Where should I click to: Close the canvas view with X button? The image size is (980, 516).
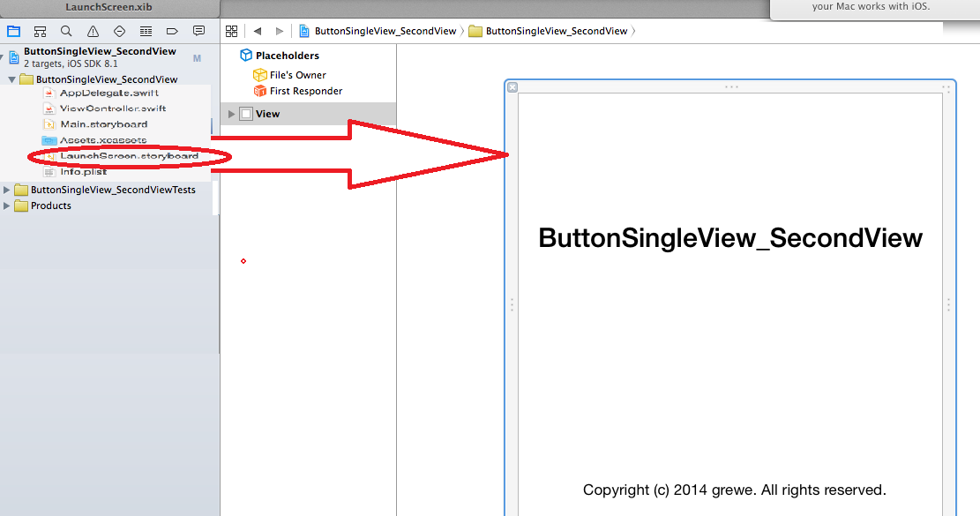[x=512, y=86]
